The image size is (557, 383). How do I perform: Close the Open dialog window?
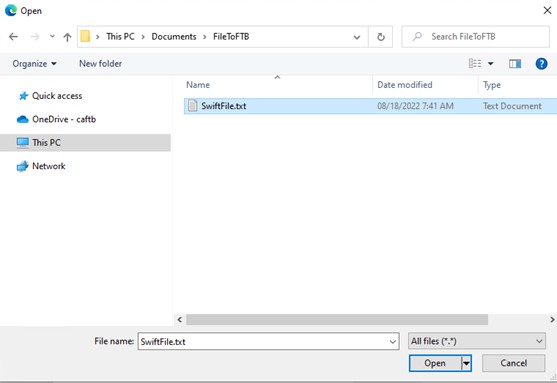tap(547, 11)
